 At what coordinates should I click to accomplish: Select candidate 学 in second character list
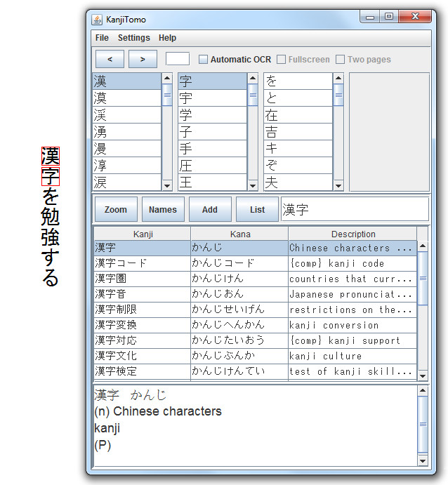[212, 115]
